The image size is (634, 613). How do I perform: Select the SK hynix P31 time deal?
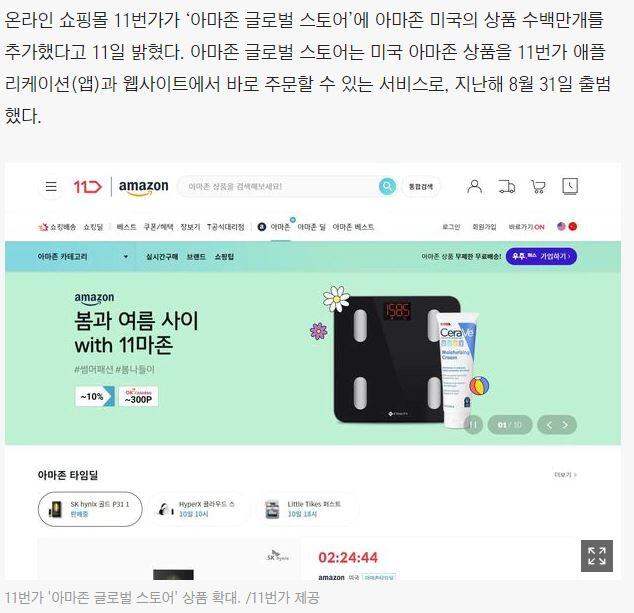[90, 509]
